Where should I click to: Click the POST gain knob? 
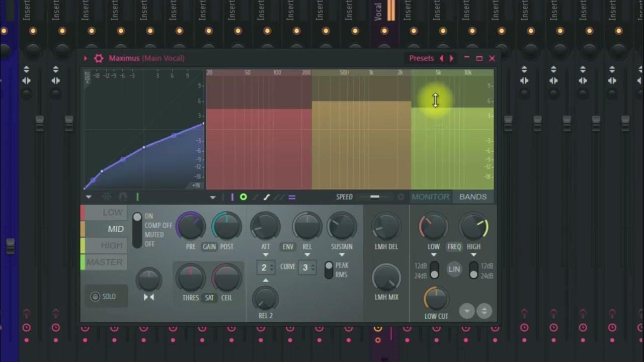[227, 226]
